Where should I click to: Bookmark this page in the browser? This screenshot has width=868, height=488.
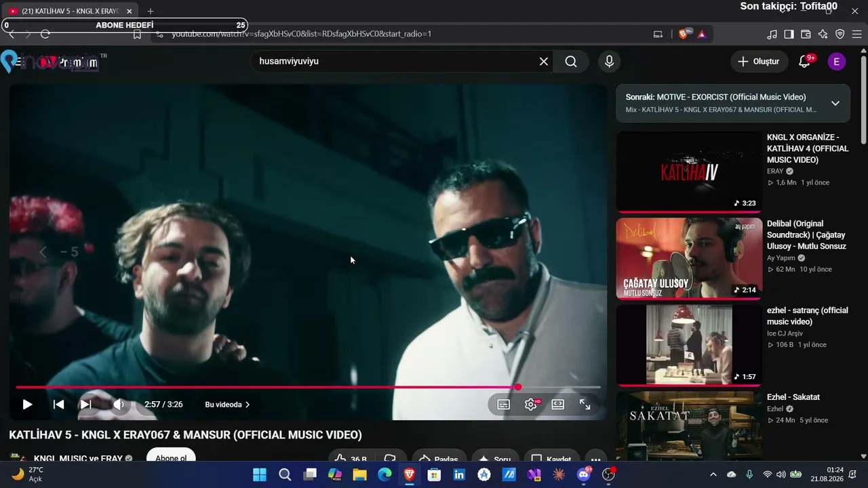point(138,34)
